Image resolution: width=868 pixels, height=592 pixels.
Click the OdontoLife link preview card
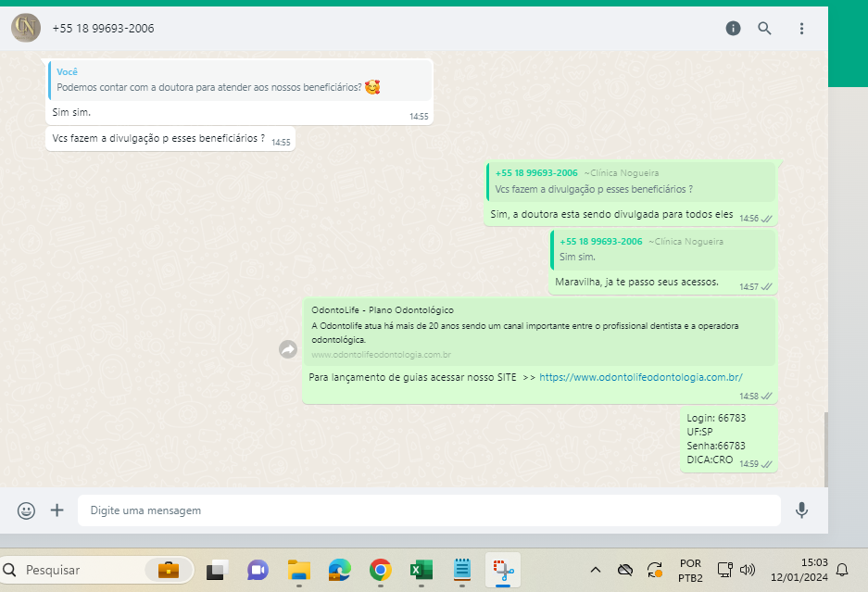tap(539, 332)
